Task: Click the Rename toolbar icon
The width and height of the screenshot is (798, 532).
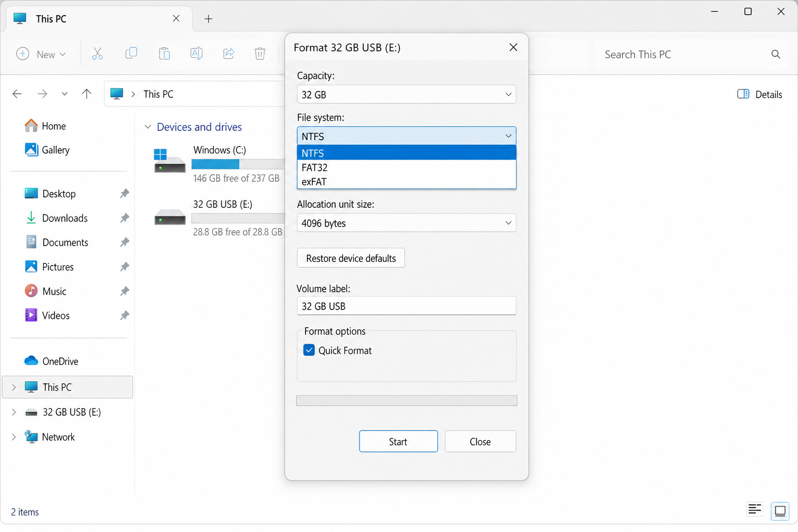Action: (x=196, y=54)
